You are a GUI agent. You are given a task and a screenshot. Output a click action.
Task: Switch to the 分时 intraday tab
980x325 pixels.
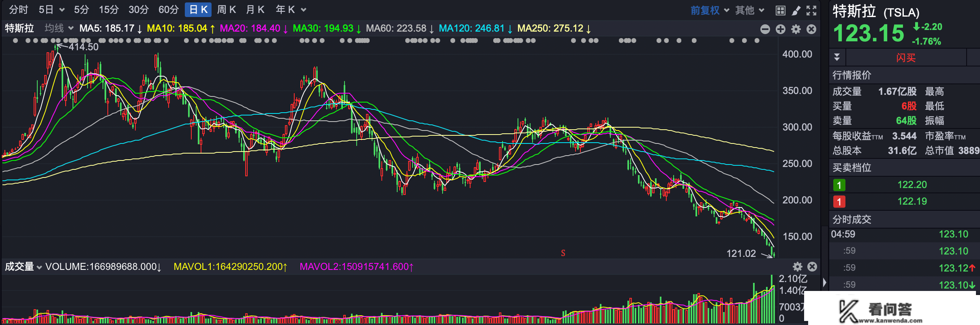[x=19, y=10]
